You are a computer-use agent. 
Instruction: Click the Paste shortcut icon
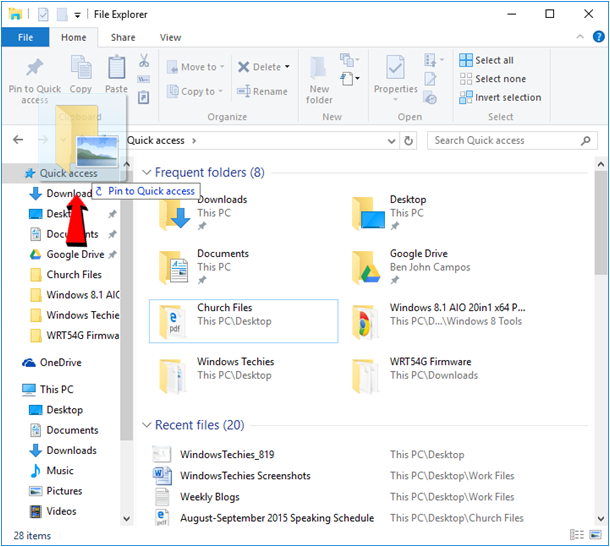[144, 97]
